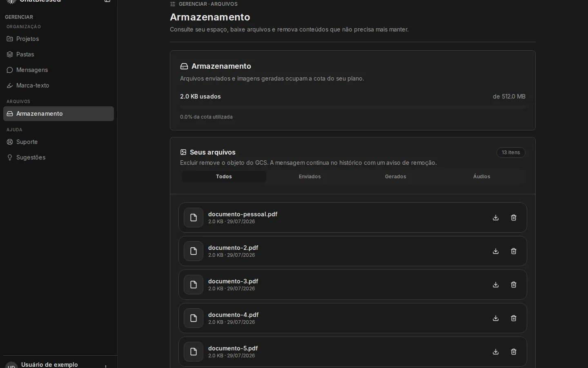
Task: Open Projetos in sidebar
Action: click(58, 39)
